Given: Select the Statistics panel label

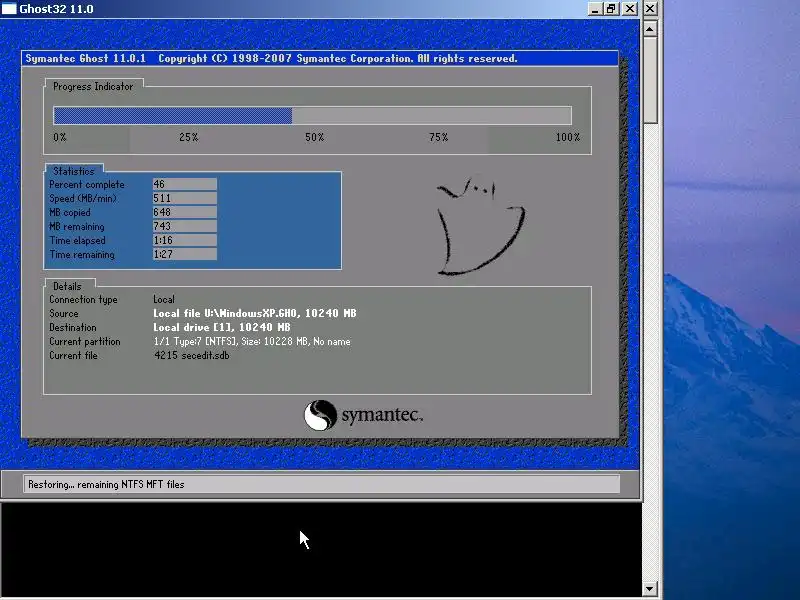Looking at the screenshot, I should coord(73,171).
